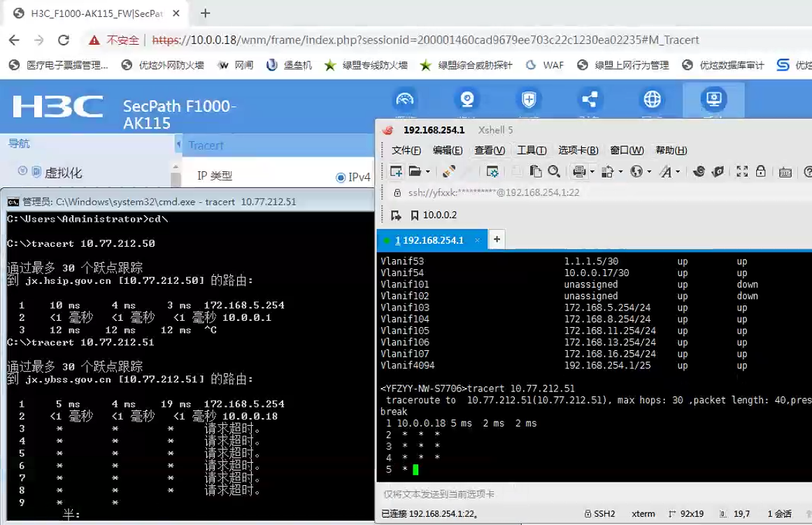Click the font 'A' icon in Xshell
812x525 pixels.
(665, 171)
